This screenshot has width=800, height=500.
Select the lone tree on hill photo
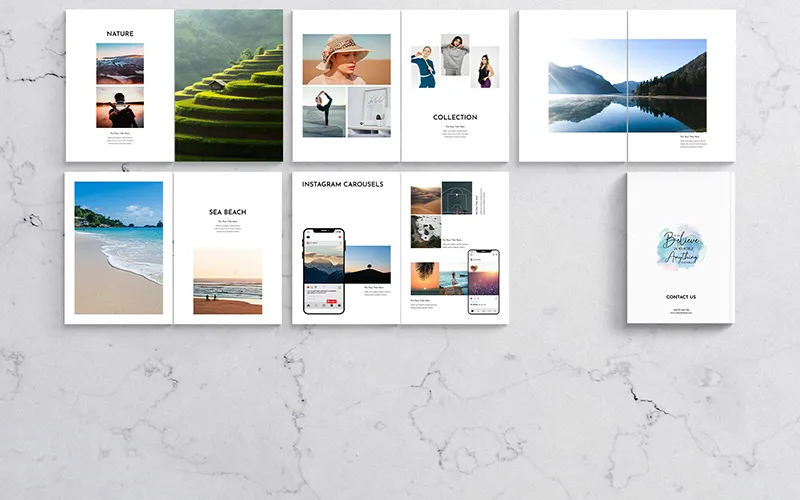[368, 265]
